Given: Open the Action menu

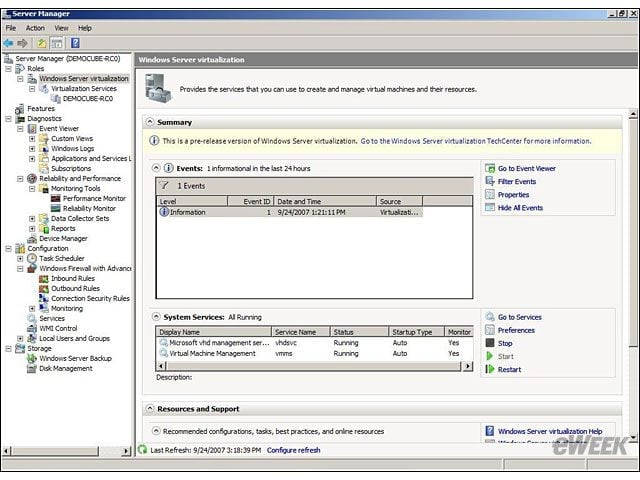Looking at the screenshot, I should tap(36, 28).
